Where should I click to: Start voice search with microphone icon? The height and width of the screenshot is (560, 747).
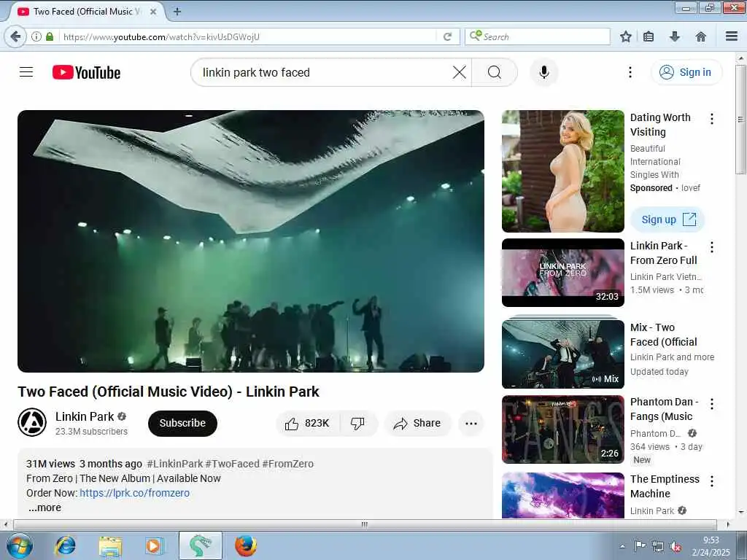544,72
